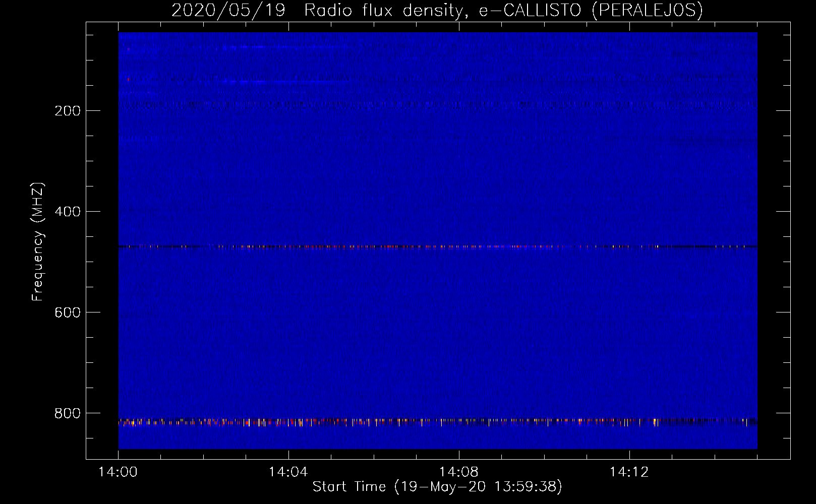Click the 14:12 time tick label

[x=629, y=472]
